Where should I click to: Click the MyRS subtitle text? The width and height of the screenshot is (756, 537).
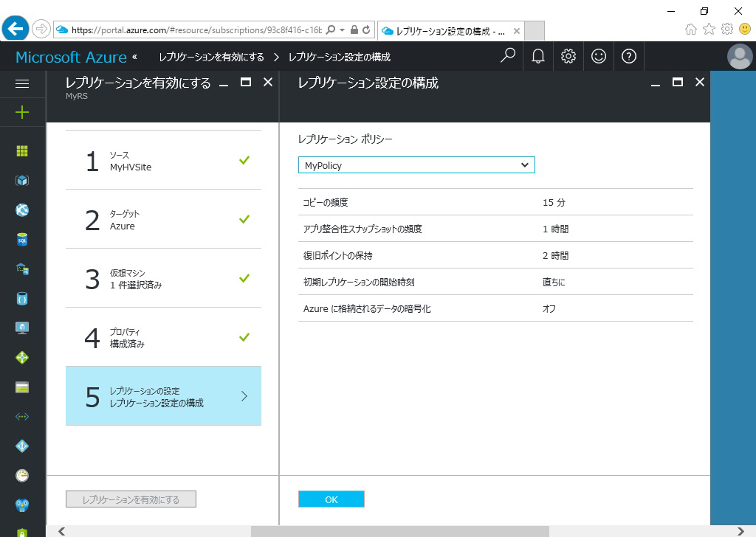[x=77, y=96]
